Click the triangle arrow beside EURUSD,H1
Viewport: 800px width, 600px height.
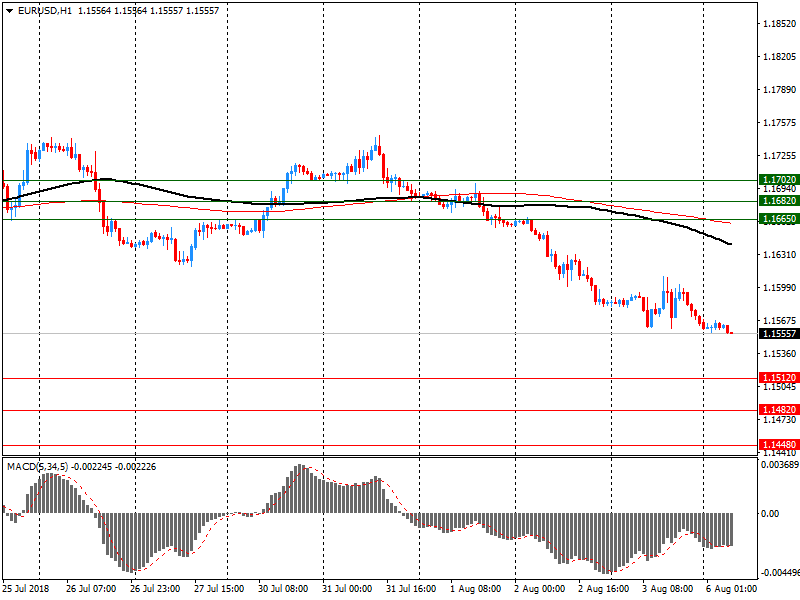(9, 10)
